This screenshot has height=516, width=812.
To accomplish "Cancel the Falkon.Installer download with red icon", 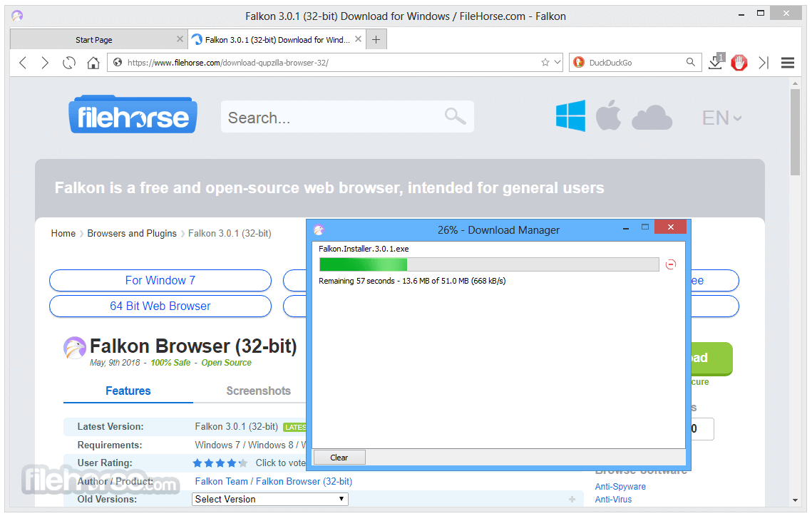I will (671, 264).
